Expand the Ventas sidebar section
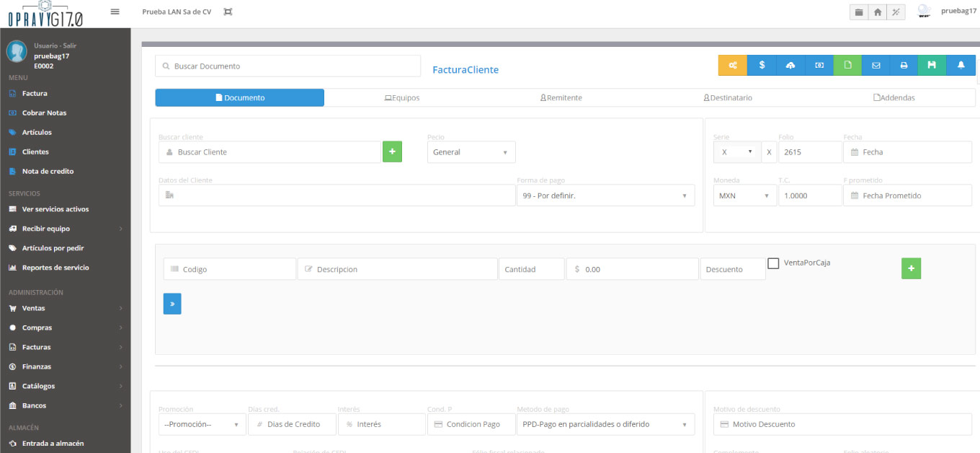This screenshot has height=453, width=980. pos(32,308)
